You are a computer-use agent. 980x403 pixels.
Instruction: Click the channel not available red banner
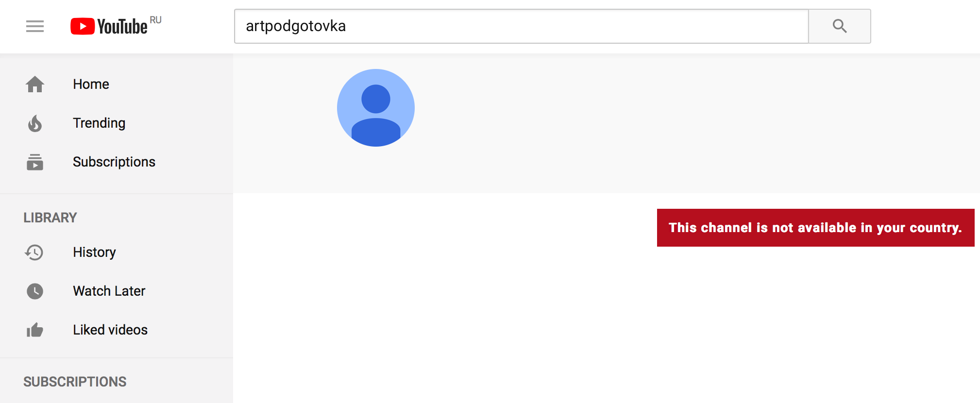coord(816,228)
